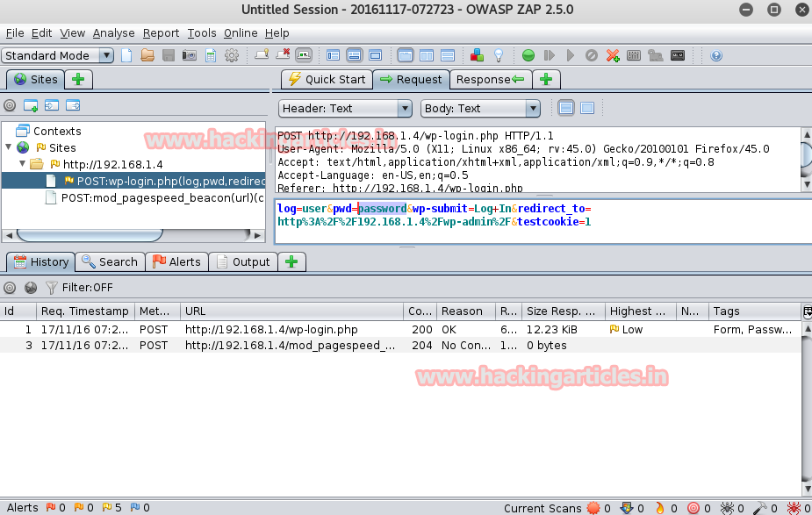Image resolution: width=812 pixels, height=515 pixels.
Task: Sort history by URL column header
Action: pos(291,311)
